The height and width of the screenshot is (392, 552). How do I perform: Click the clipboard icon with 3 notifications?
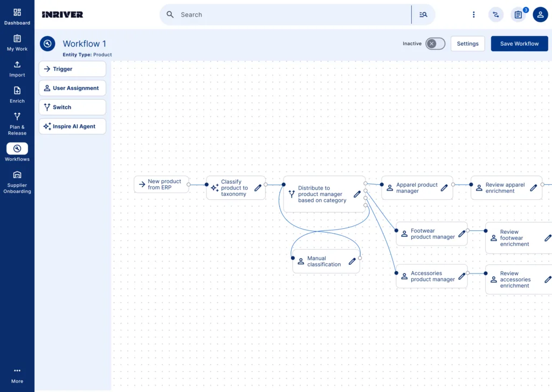tap(518, 15)
